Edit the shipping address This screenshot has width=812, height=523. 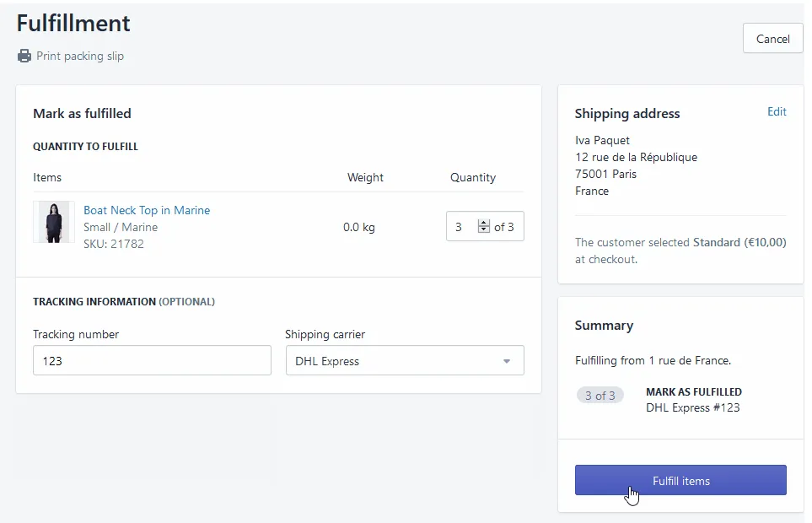[x=777, y=112]
